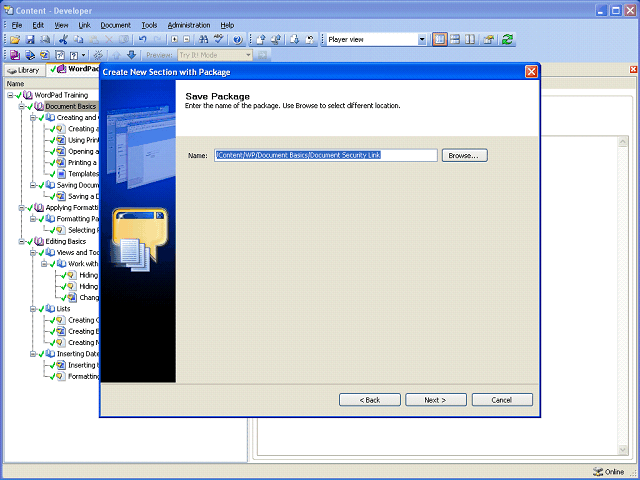Select the Opening a... topic row
This screenshot has width=640, height=480.
click(83, 151)
